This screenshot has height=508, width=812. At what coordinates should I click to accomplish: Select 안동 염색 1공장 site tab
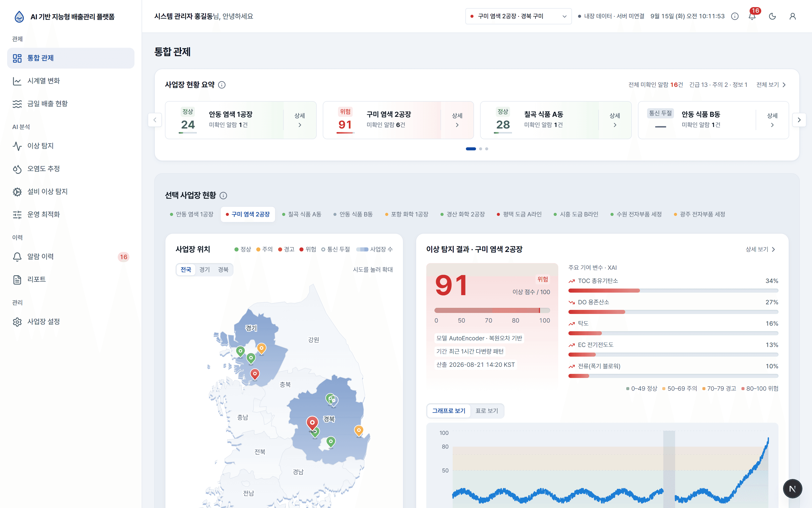coord(192,214)
